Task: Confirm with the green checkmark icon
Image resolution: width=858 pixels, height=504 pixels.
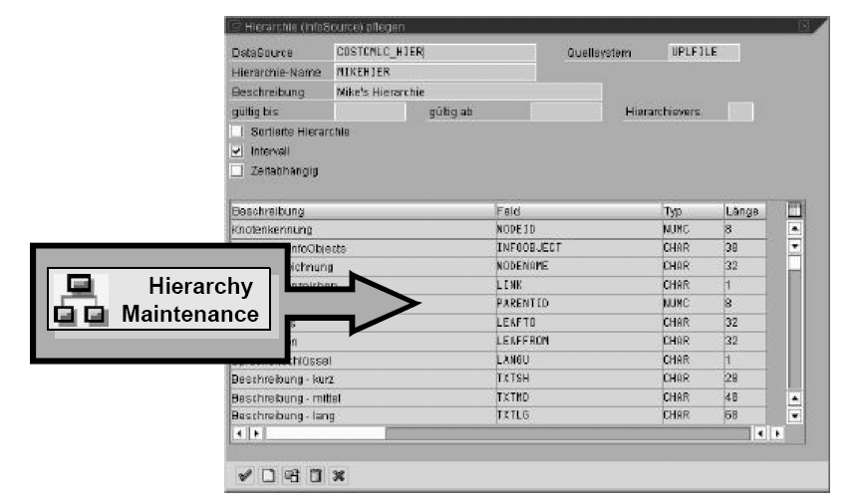Action: (244, 475)
